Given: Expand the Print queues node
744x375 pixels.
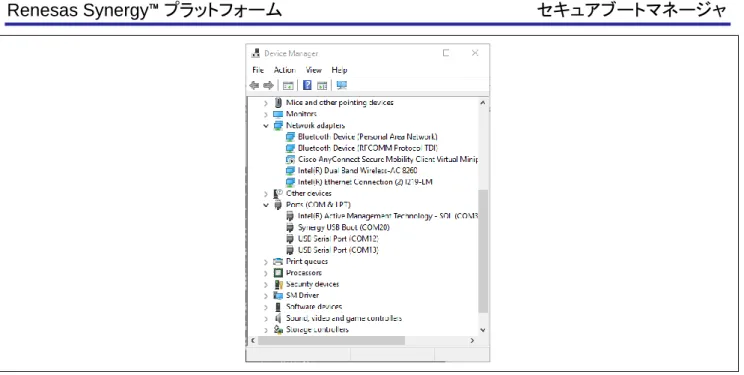Looking at the screenshot, I should tap(266, 262).
